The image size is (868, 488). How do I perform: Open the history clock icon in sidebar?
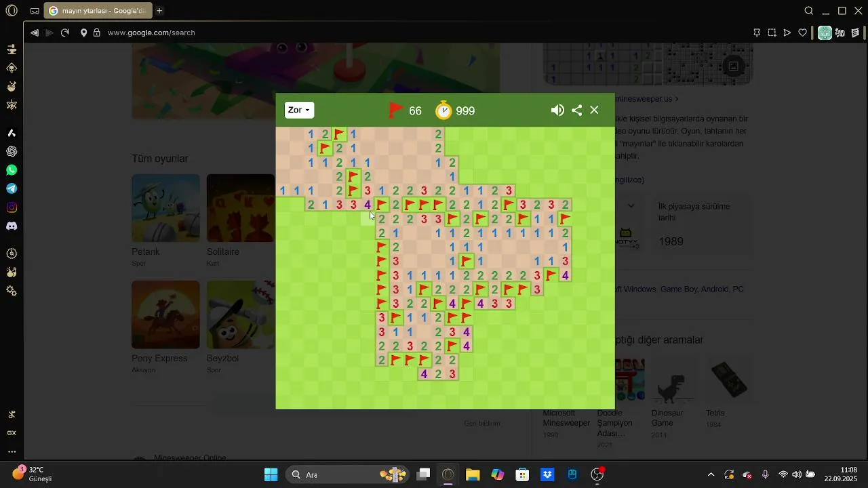coord(12,253)
